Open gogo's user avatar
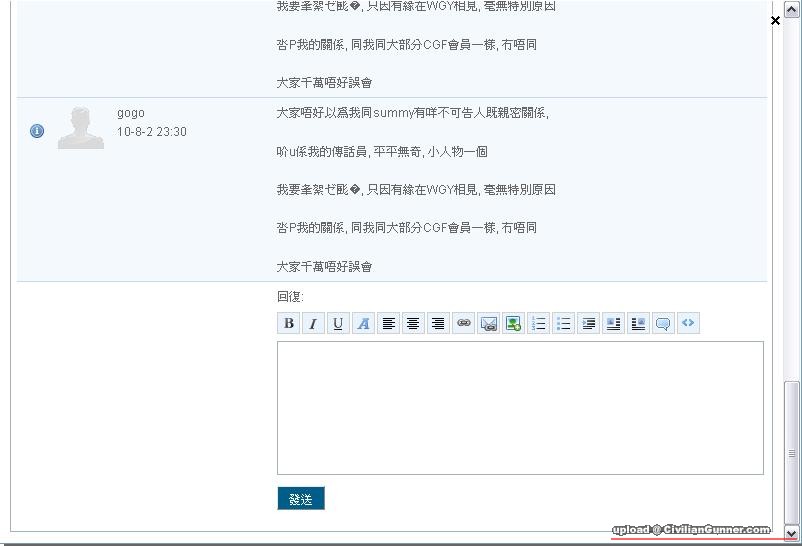This screenshot has height=546, width=802. click(x=81, y=127)
